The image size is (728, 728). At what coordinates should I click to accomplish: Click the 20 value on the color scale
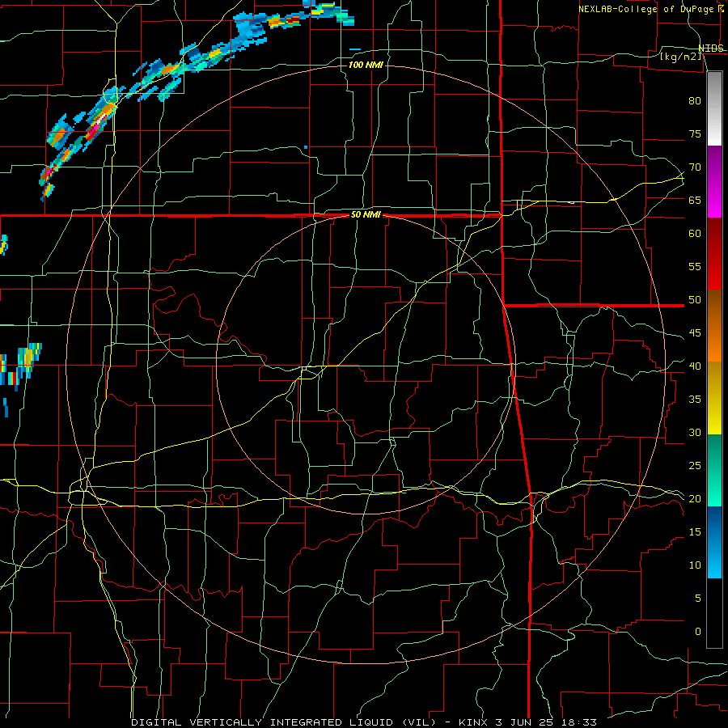coord(695,498)
